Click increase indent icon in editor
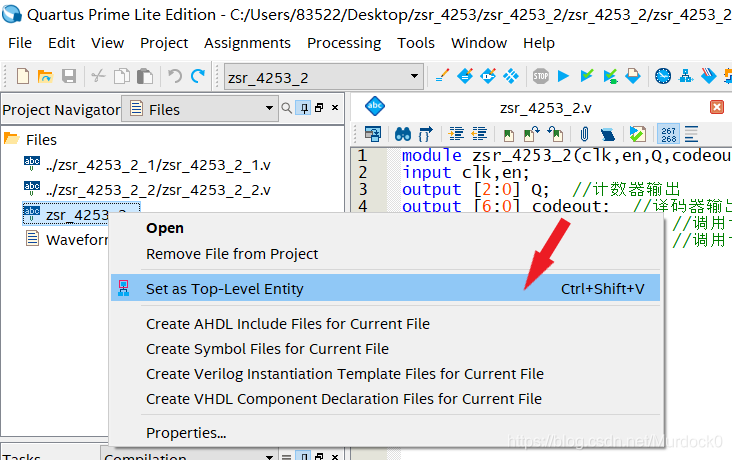The width and height of the screenshot is (732, 460). pos(456,134)
